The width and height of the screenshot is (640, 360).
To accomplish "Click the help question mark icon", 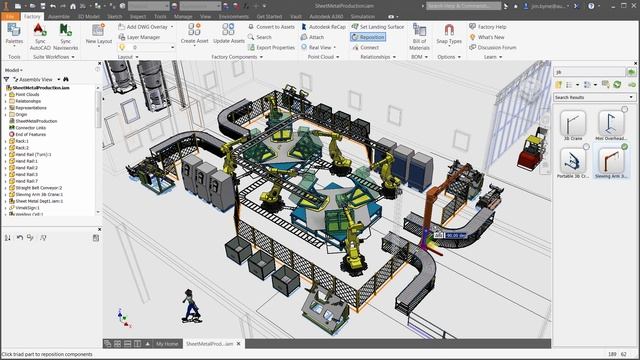I will point(591,6).
